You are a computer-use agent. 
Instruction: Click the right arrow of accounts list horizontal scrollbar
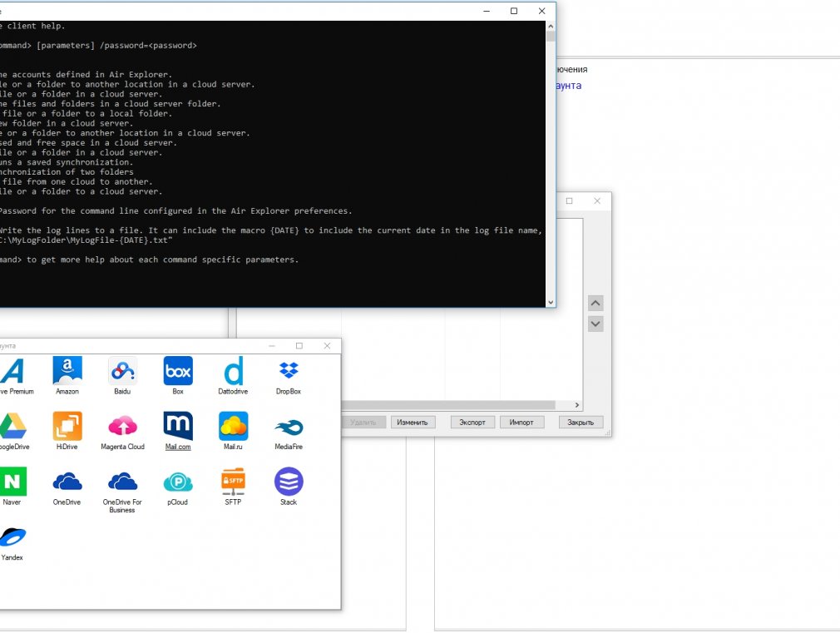point(577,405)
